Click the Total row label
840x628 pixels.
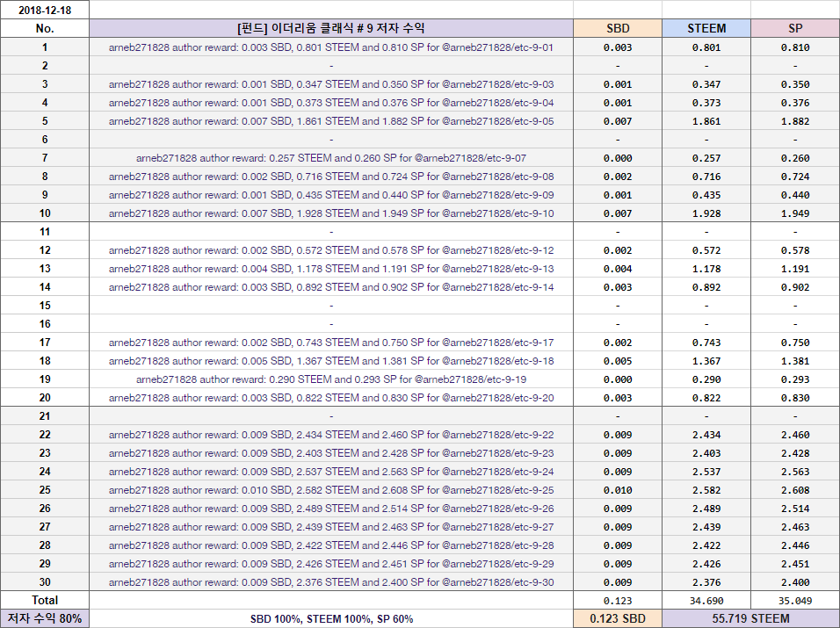45,600
